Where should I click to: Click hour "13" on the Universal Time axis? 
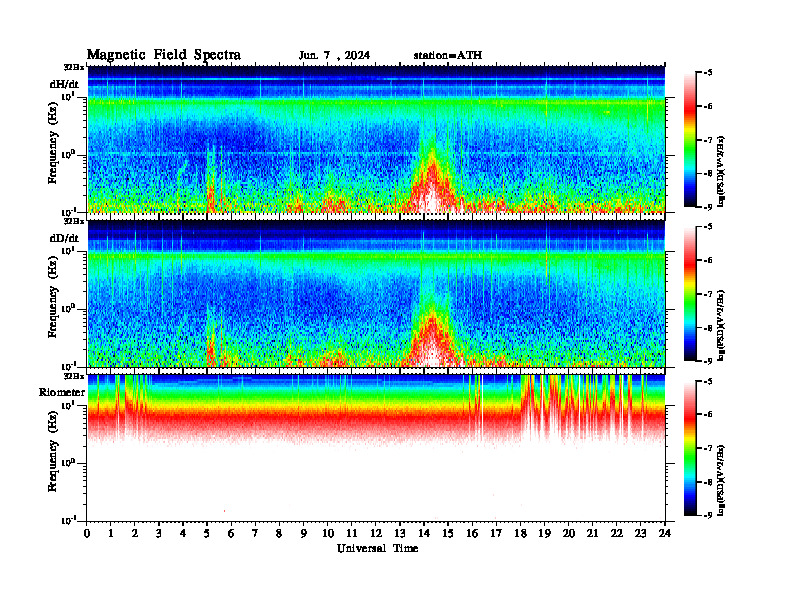click(x=400, y=534)
